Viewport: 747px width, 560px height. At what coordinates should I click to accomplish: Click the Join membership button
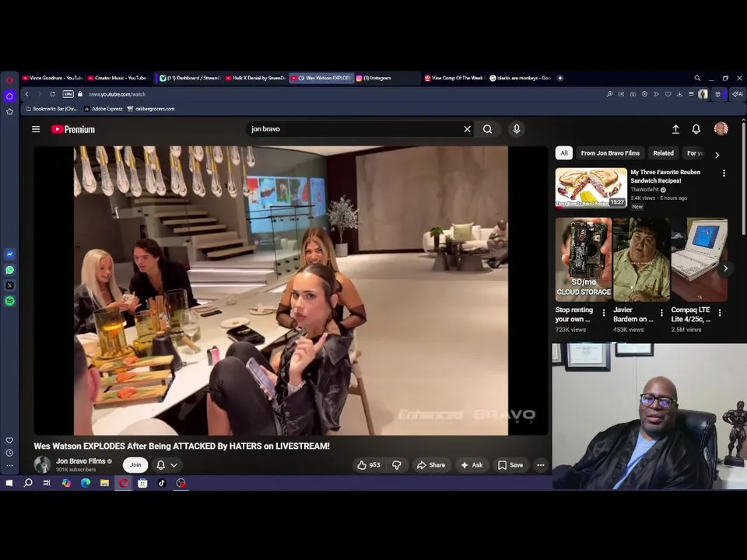point(135,465)
